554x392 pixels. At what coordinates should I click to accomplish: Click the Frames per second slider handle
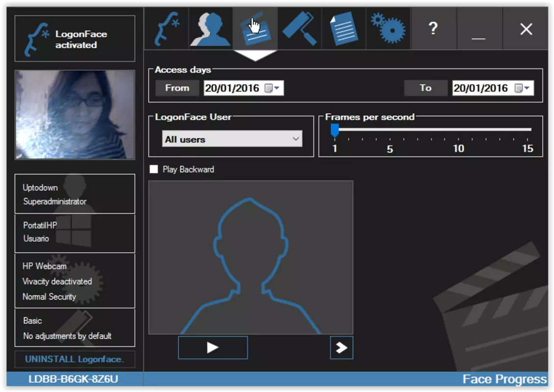[x=335, y=130]
